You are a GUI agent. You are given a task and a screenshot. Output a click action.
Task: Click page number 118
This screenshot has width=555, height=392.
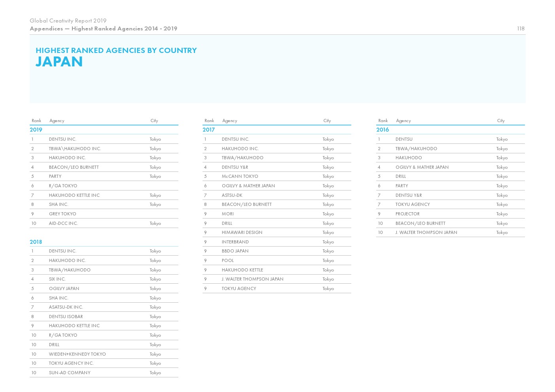click(x=521, y=28)
